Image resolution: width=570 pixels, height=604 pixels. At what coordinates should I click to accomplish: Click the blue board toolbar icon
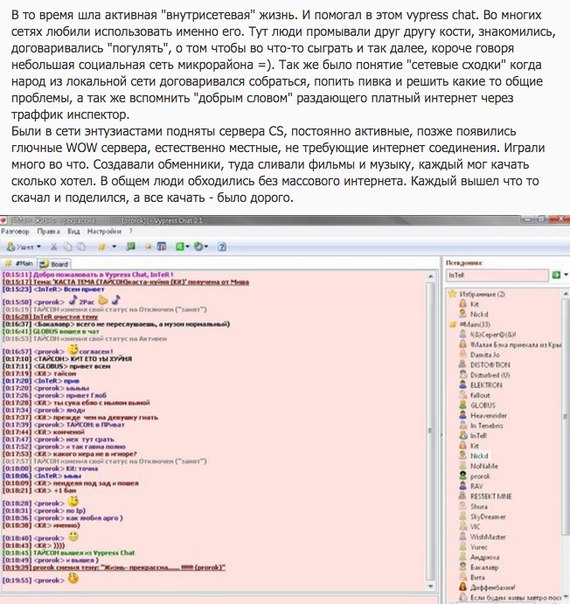[x=161, y=247]
